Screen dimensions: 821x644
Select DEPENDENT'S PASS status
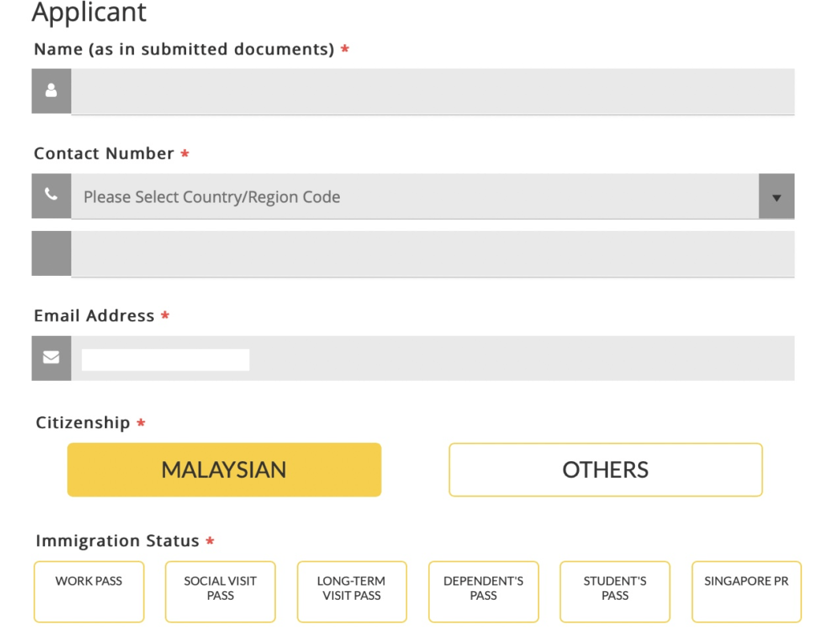483,591
